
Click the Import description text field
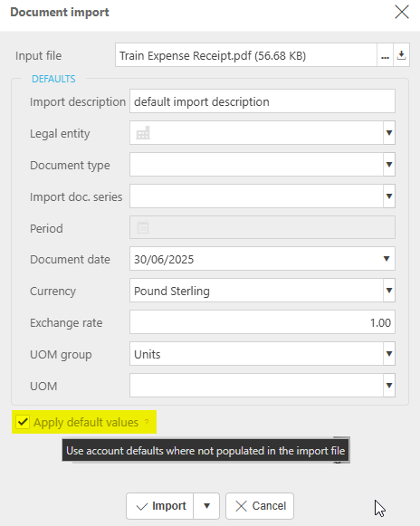click(262, 101)
